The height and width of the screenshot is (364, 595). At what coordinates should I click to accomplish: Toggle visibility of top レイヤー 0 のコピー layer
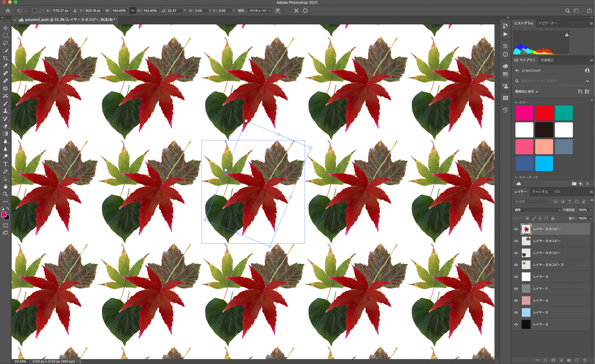[x=516, y=229]
